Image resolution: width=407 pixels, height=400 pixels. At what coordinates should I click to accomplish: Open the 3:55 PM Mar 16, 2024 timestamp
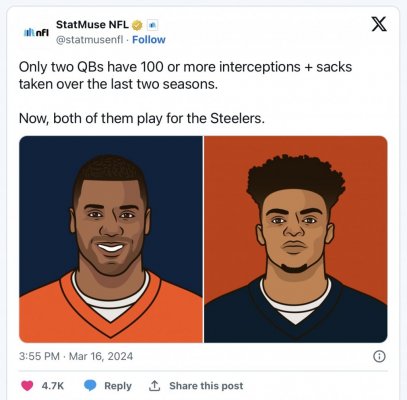pyautogui.click(x=76, y=356)
